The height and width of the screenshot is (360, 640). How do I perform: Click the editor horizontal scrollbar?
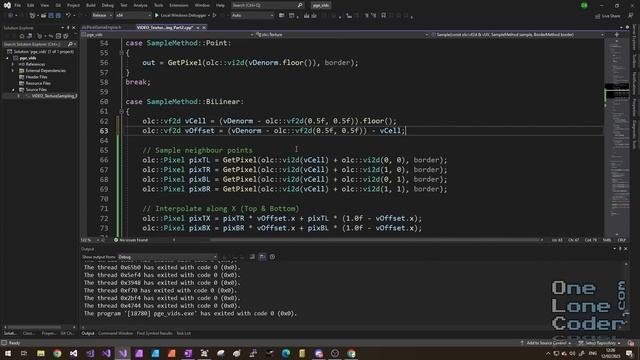click(376, 240)
